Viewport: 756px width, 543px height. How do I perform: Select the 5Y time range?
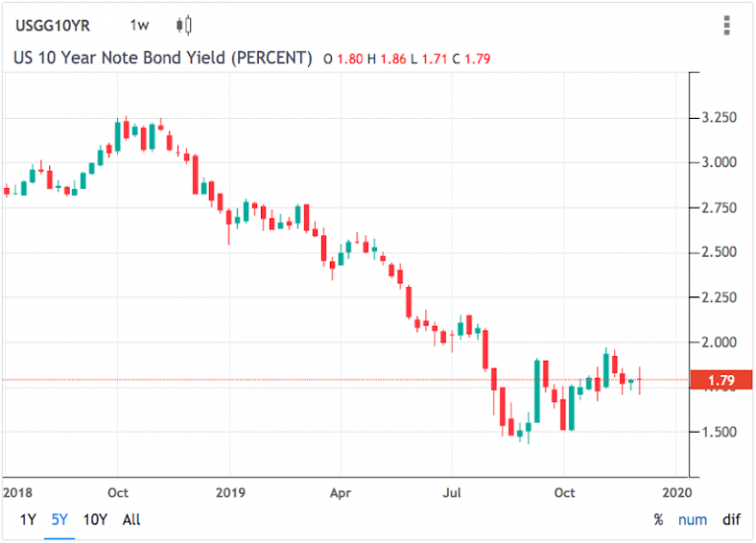61,519
